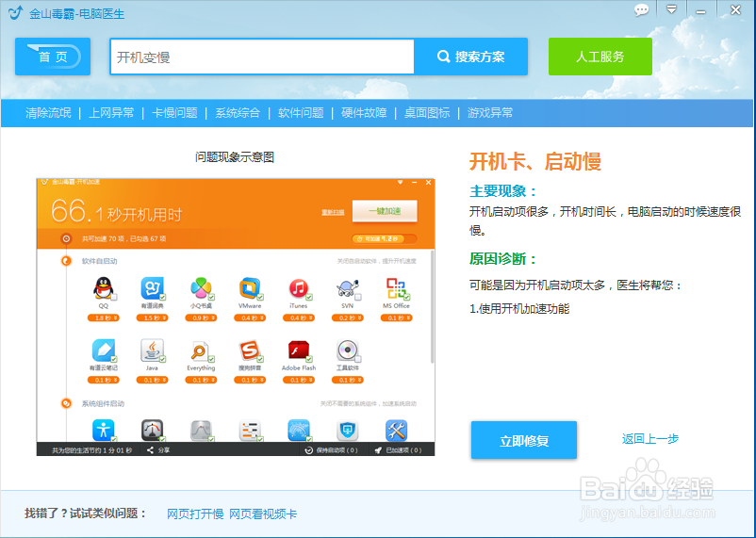The height and width of the screenshot is (538, 756).
Task: Open the feedback speech bubble icon
Action: [641, 9]
